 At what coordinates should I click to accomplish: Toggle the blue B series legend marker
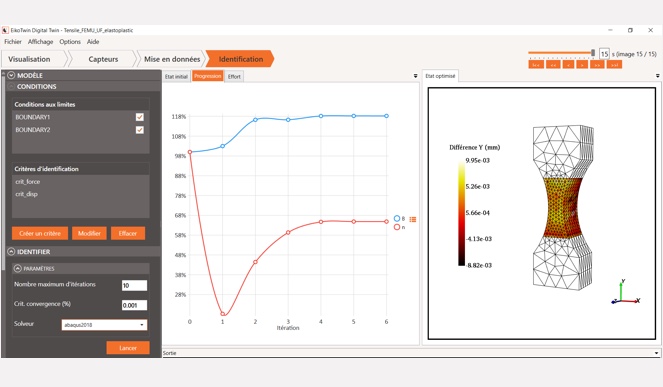click(x=397, y=219)
